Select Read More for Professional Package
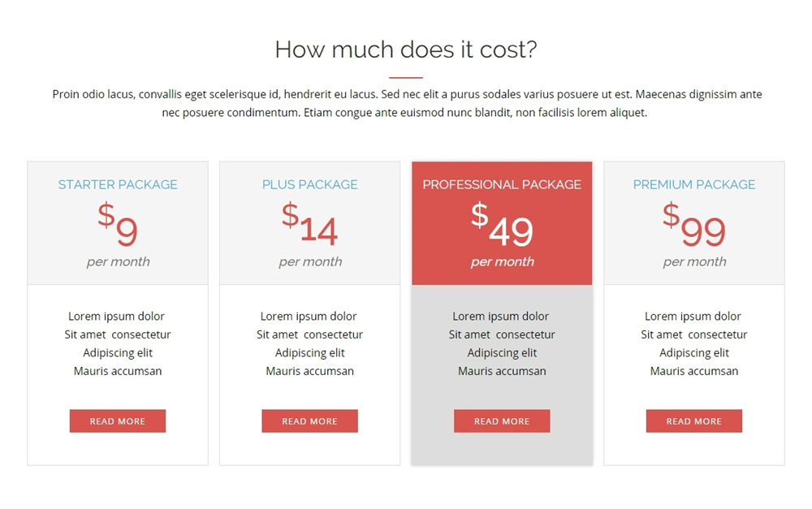This screenshot has width=812, height=509. pos(502,421)
